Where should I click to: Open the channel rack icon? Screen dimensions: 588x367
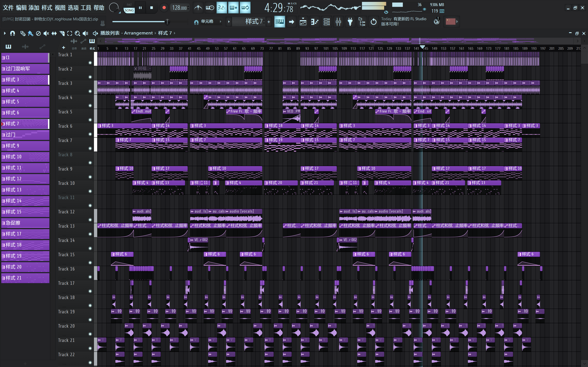pyautogui.click(x=327, y=22)
